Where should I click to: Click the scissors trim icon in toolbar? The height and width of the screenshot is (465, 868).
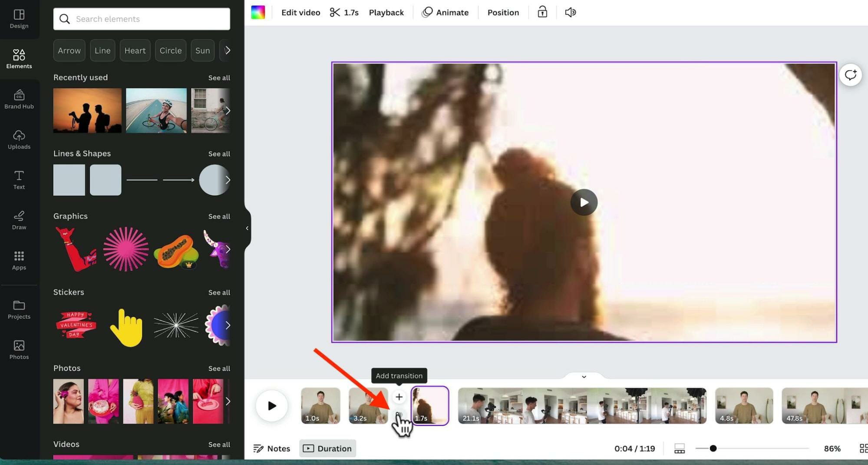[x=334, y=12]
